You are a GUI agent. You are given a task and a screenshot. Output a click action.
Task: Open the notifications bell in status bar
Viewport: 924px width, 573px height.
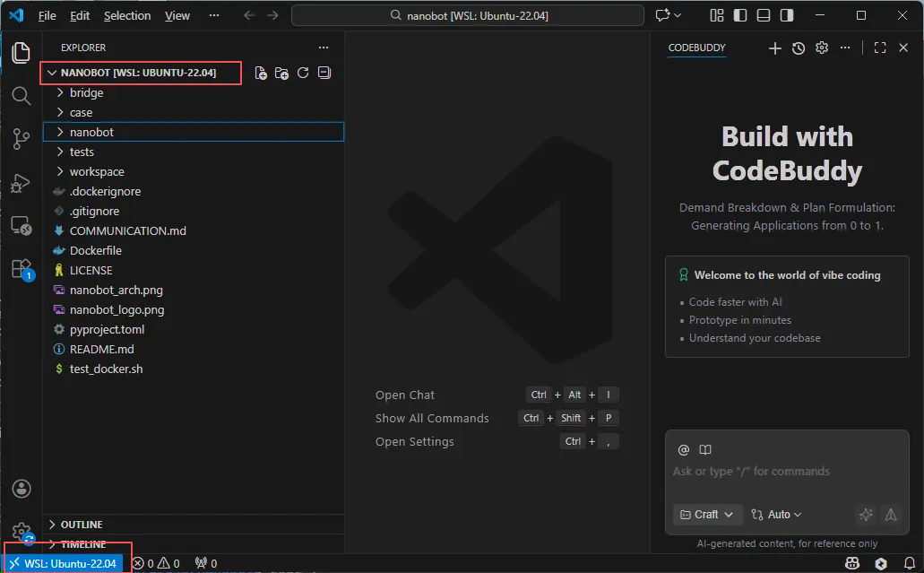pos(910,563)
